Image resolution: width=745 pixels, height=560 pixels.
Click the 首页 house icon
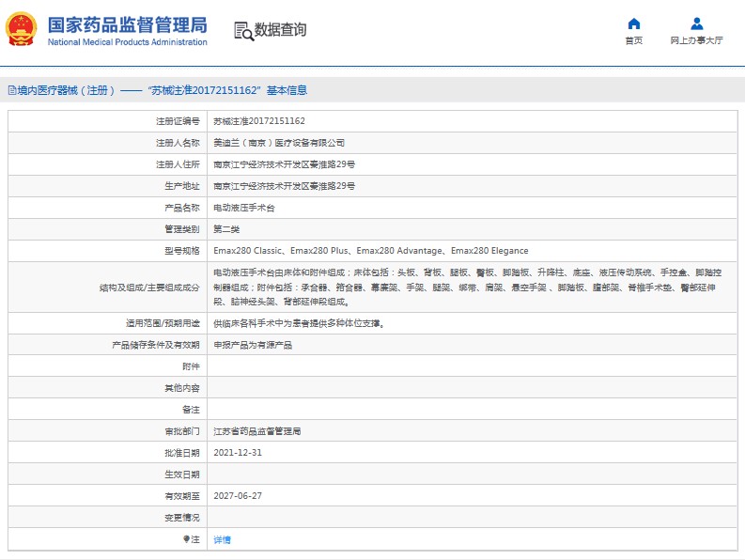coord(634,23)
